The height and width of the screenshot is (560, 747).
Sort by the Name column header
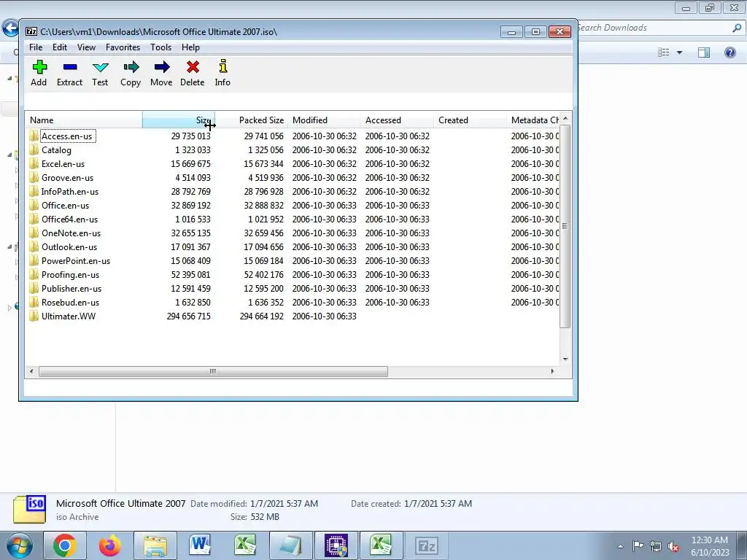84,120
